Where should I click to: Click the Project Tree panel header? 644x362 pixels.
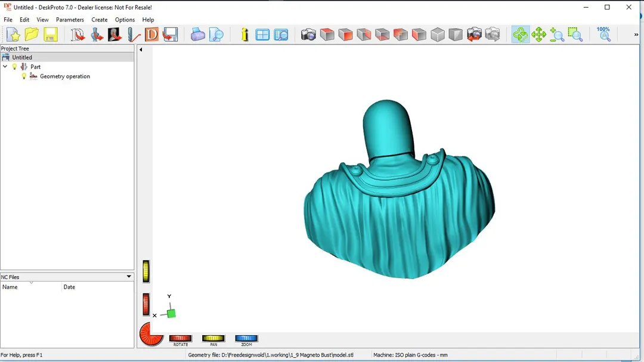point(67,48)
